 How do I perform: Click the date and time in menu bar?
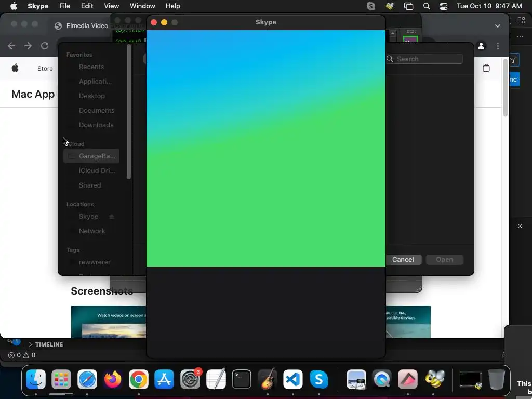pos(489,6)
